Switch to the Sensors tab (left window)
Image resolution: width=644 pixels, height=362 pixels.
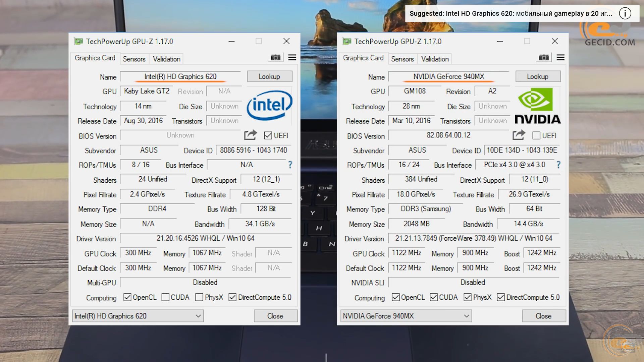coord(134,59)
